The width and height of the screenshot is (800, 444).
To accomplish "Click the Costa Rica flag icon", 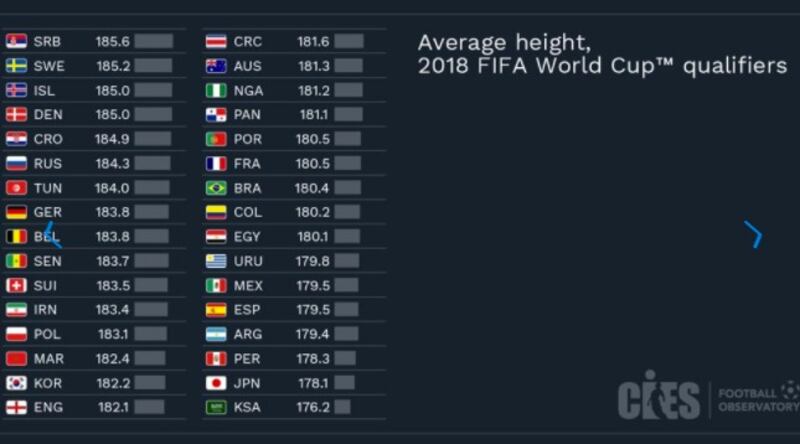I will [216, 41].
